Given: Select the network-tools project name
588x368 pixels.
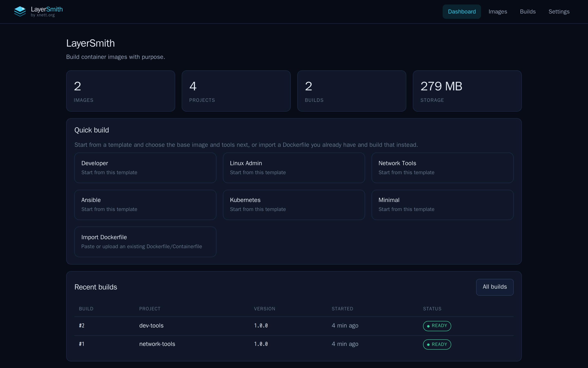Looking at the screenshot, I should pyautogui.click(x=157, y=344).
